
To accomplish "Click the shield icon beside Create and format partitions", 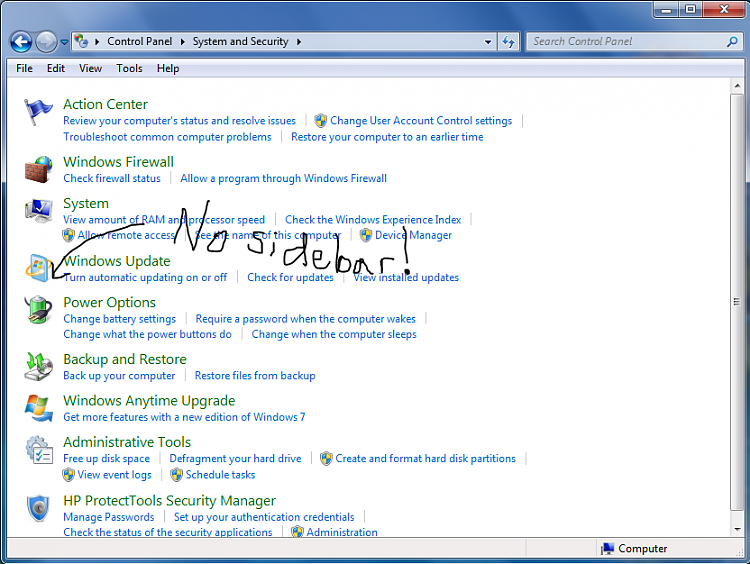I will pos(326,458).
